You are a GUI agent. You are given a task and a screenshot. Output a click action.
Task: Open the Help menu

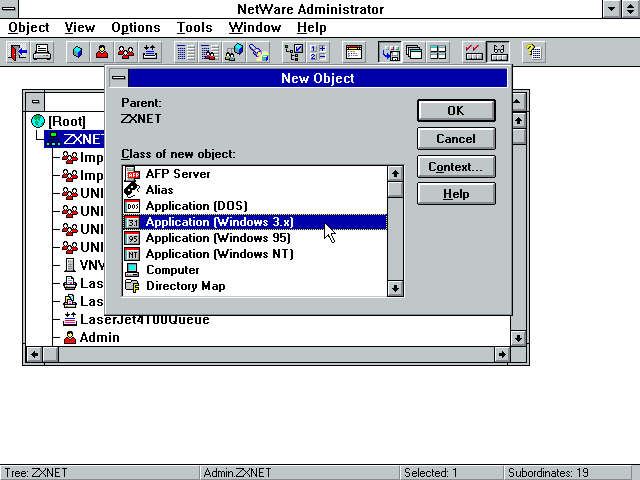[x=312, y=28]
